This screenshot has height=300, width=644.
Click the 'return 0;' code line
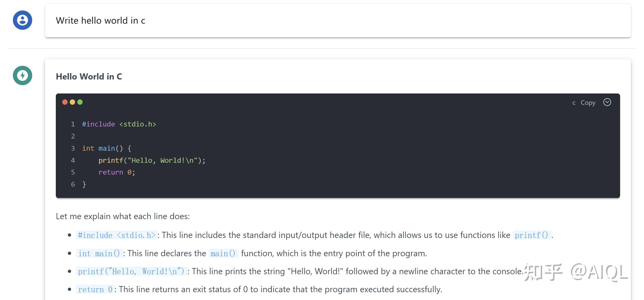pos(117,172)
